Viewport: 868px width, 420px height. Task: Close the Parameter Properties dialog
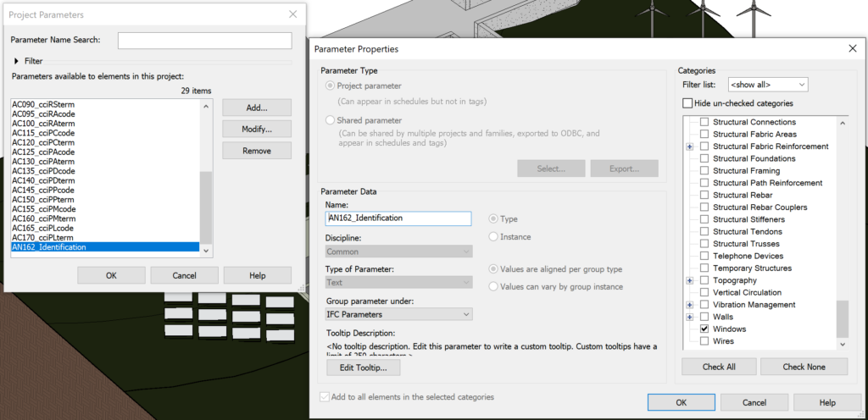click(x=853, y=48)
